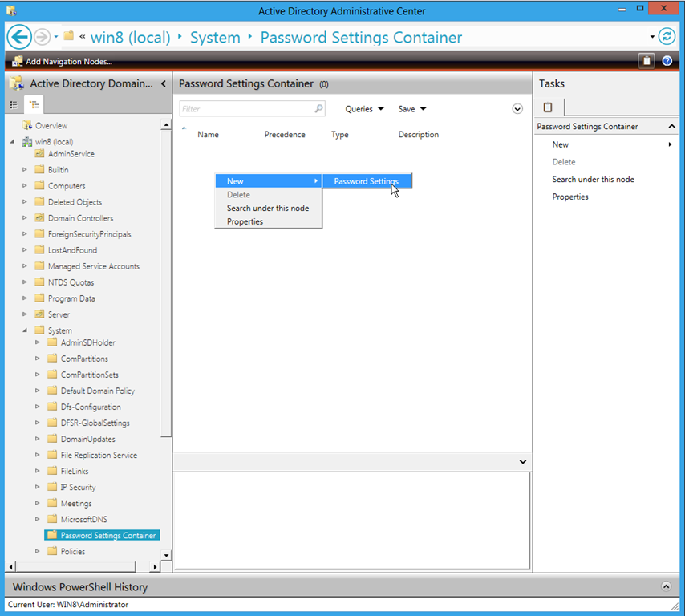685x616 pixels.
Task: Click the AdminSDHolder folder icon
Action: click(52, 342)
